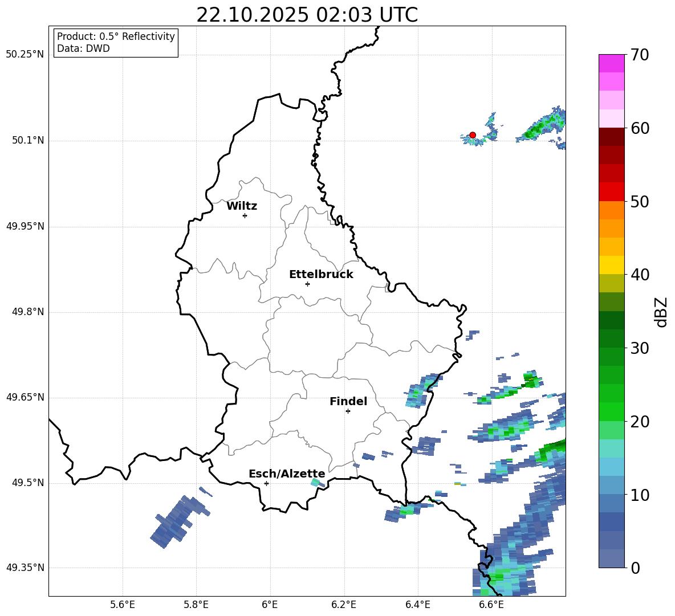Click the light cyan colorbar swatch below 20

click(x=611, y=448)
